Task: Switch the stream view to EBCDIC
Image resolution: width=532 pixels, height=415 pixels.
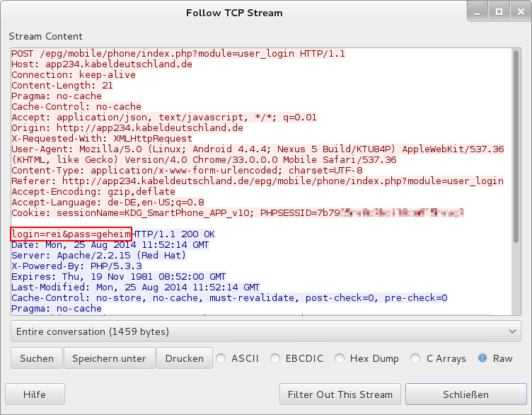Action: (275, 358)
